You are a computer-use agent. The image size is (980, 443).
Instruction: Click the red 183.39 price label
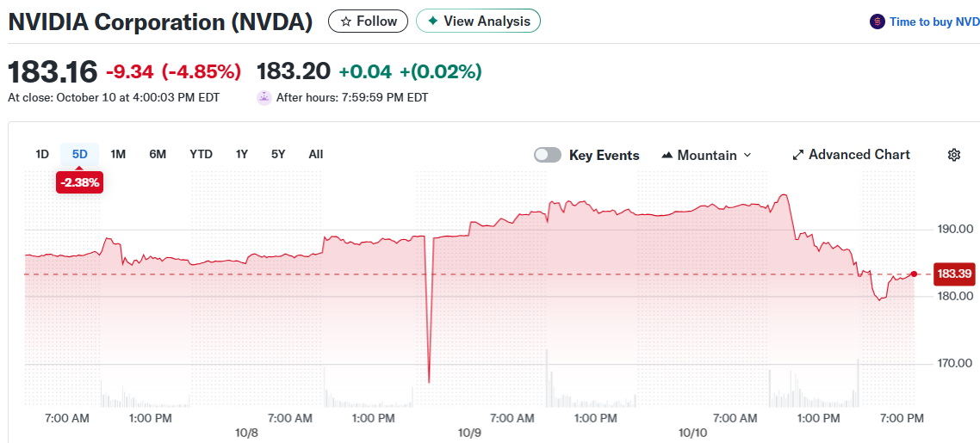[954, 274]
